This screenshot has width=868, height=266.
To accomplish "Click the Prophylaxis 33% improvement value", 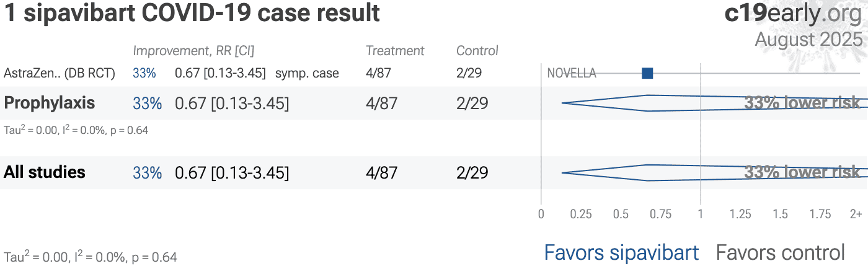I will (x=147, y=104).
